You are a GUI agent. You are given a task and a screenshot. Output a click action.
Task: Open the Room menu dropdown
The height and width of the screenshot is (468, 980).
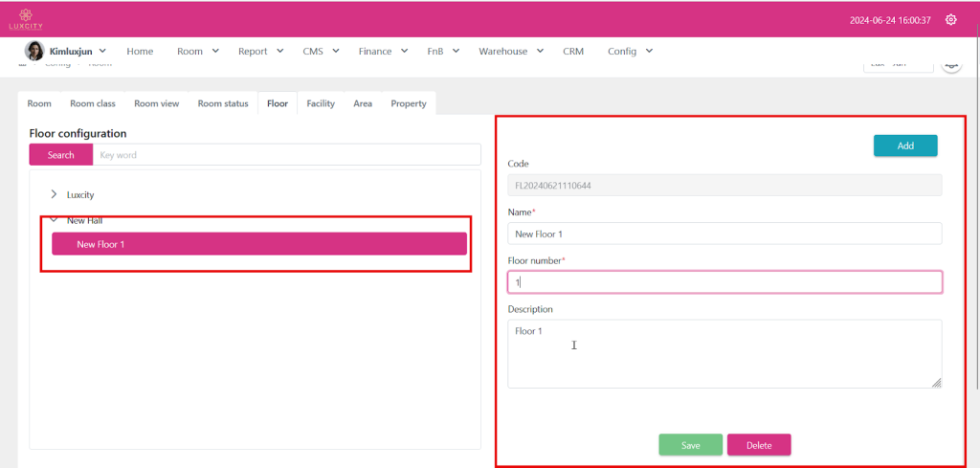point(197,52)
